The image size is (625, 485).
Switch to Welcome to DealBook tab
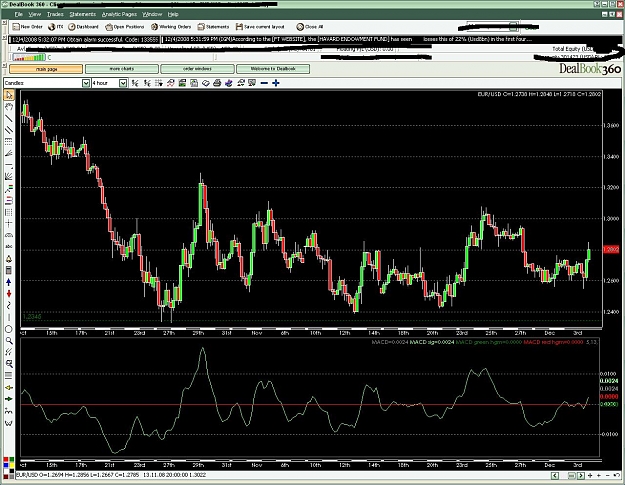pyautogui.click(x=273, y=69)
